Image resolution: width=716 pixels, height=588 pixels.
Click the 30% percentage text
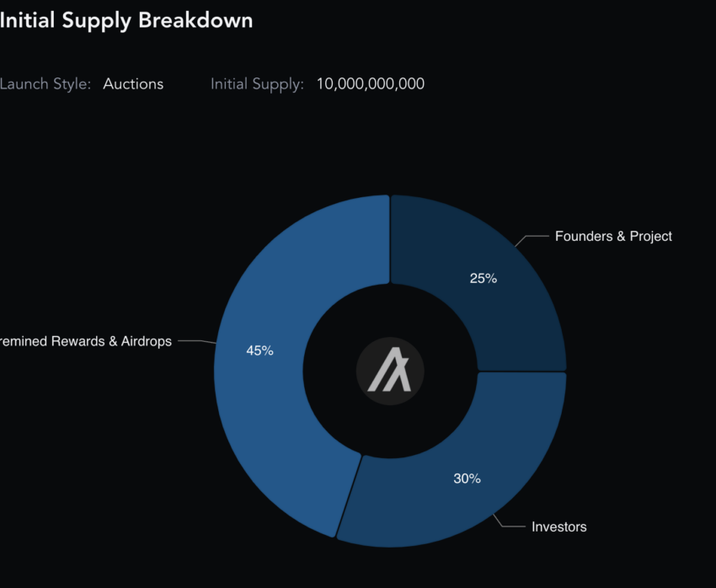467,478
